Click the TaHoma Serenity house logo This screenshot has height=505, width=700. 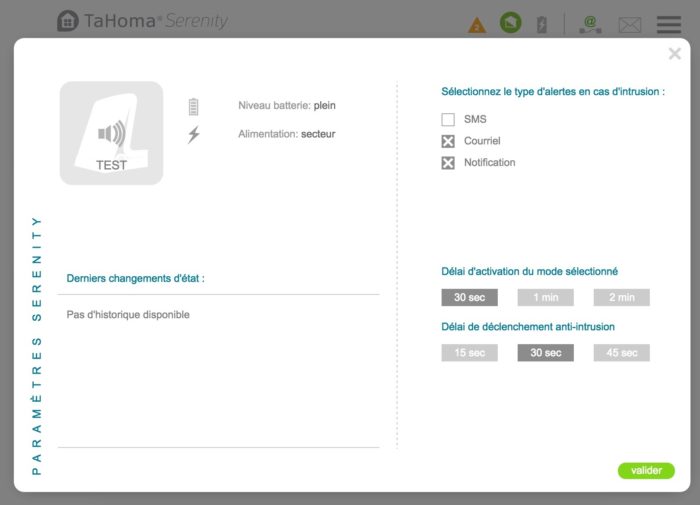[68, 21]
